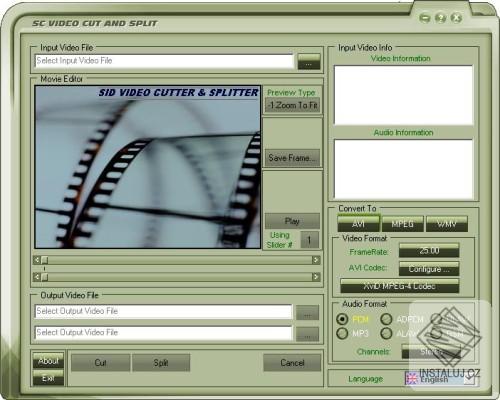Click the help question mark icon
This screenshot has height=400, width=500.
click(x=440, y=18)
